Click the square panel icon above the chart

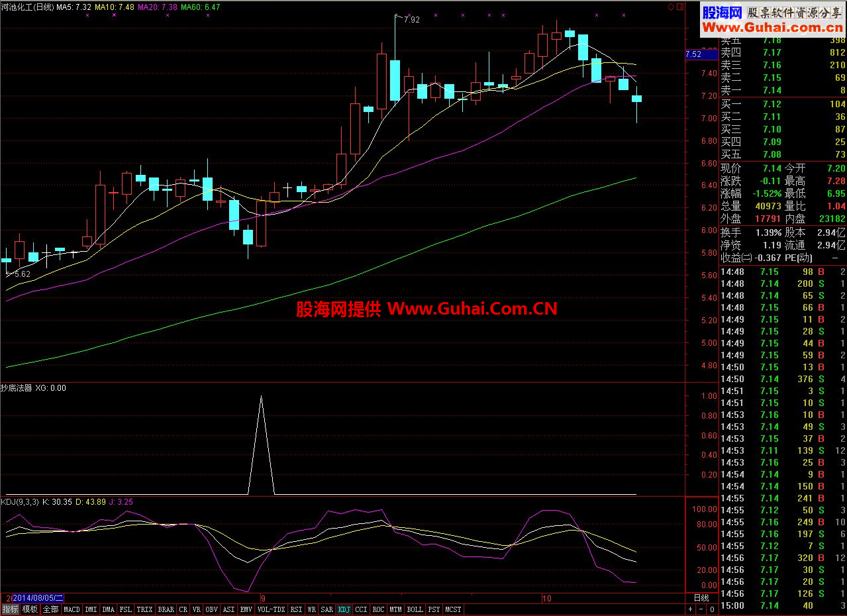[679, 7]
